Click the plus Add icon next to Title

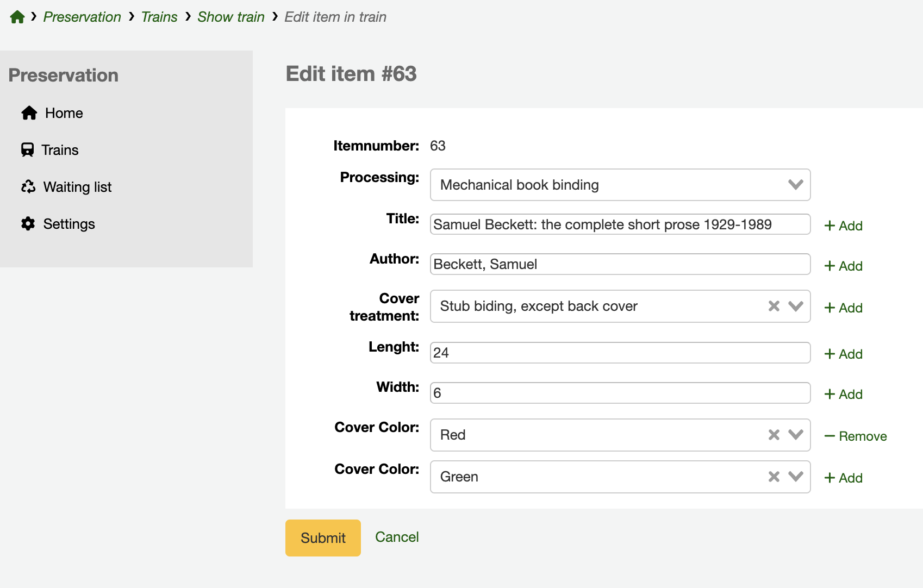tap(829, 226)
